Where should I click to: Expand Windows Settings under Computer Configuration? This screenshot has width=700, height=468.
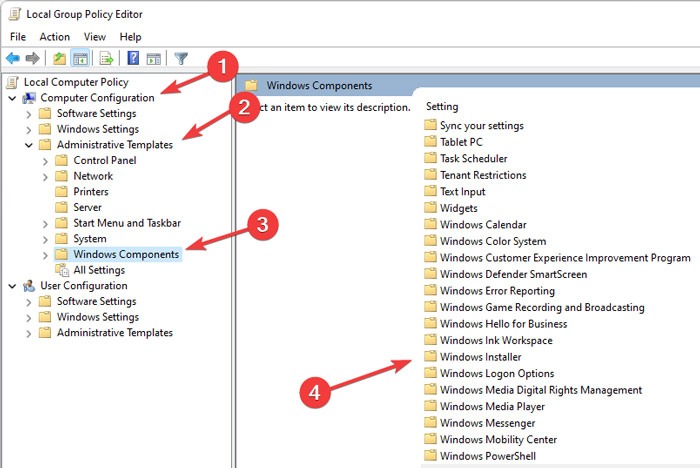click(x=29, y=130)
